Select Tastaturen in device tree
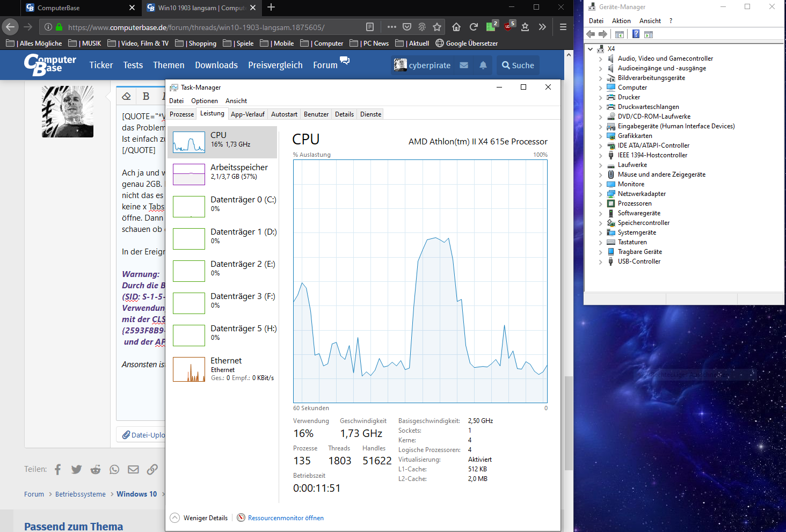The width and height of the screenshot is (786, 532). click(632, 242)
